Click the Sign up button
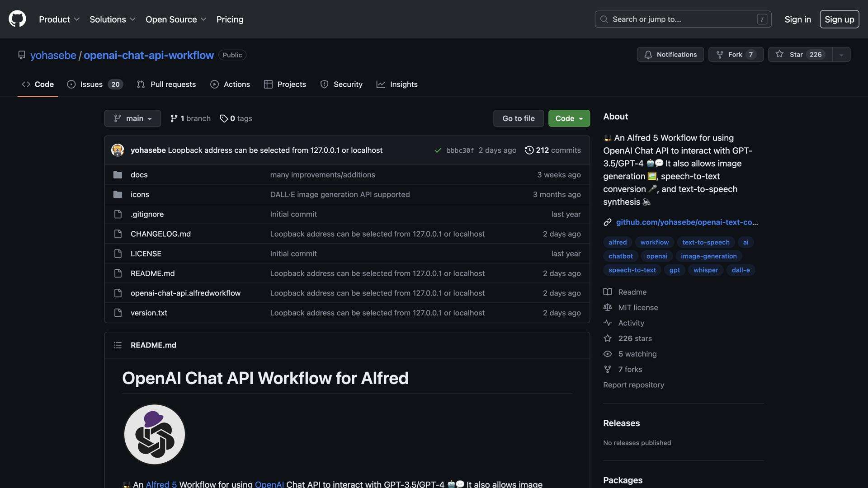868x488 pixels. click(839, 19)
